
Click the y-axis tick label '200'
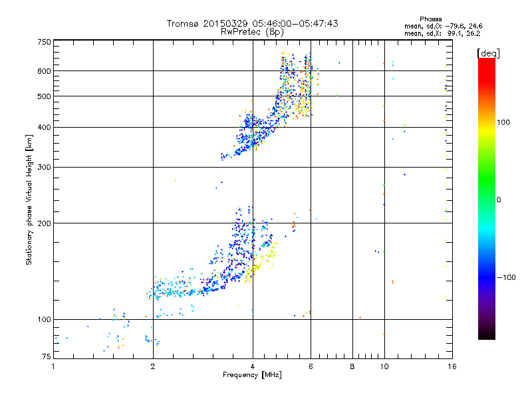pyautogui.click(x=45, y=223)
